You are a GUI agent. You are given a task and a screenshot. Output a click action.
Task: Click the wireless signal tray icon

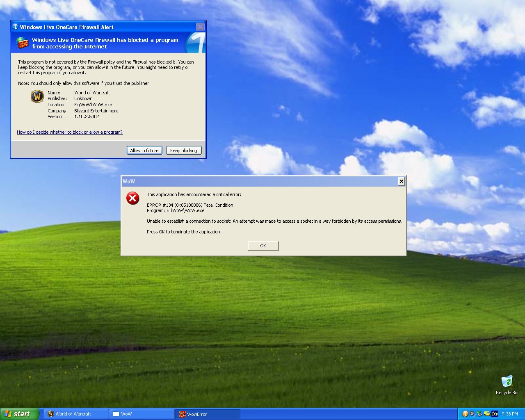pyautogui.click(x=494, y=414)
